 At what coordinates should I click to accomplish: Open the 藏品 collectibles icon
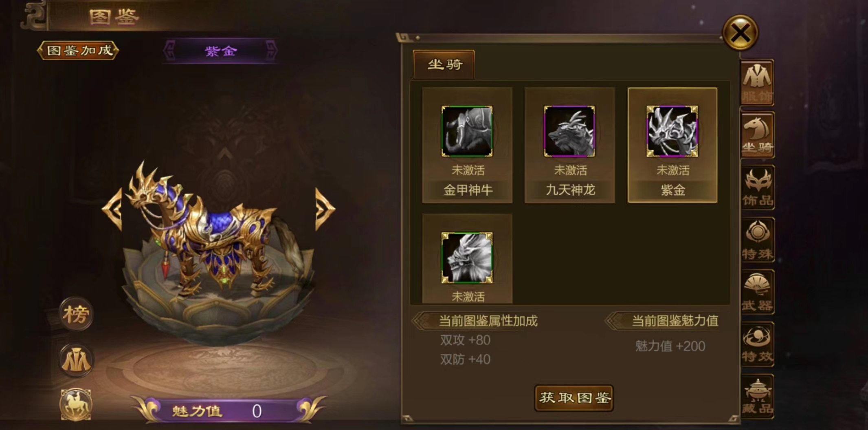[x=757, y=396]
